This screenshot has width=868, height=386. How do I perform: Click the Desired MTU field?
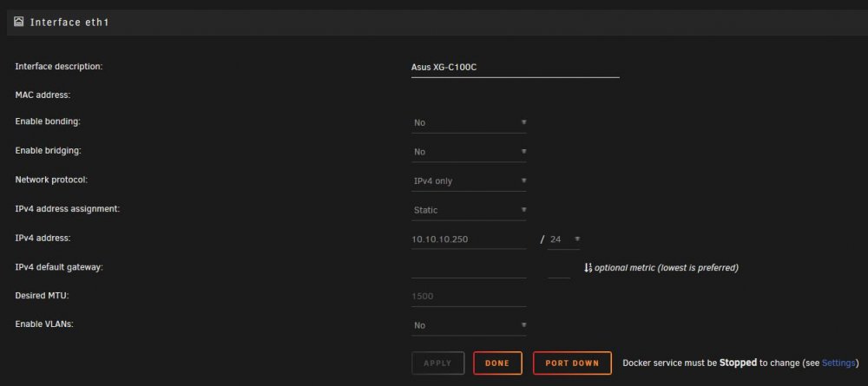[x=469, y=297]
